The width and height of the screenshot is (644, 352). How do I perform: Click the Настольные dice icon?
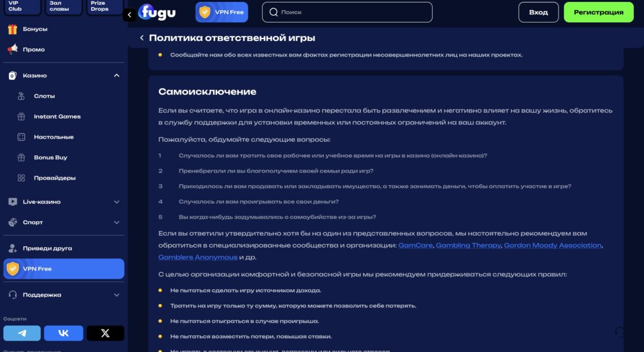21,137
